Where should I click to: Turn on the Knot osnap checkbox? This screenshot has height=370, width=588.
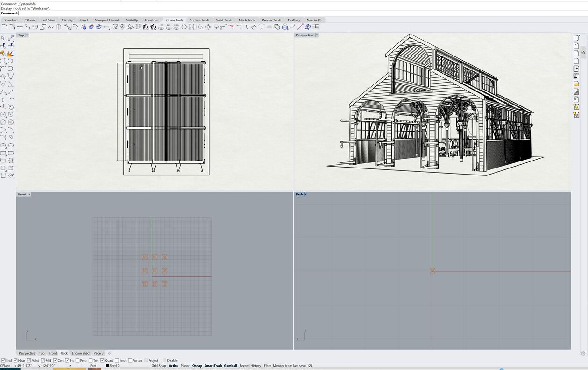pyautogui.click(x=117, y=360)
